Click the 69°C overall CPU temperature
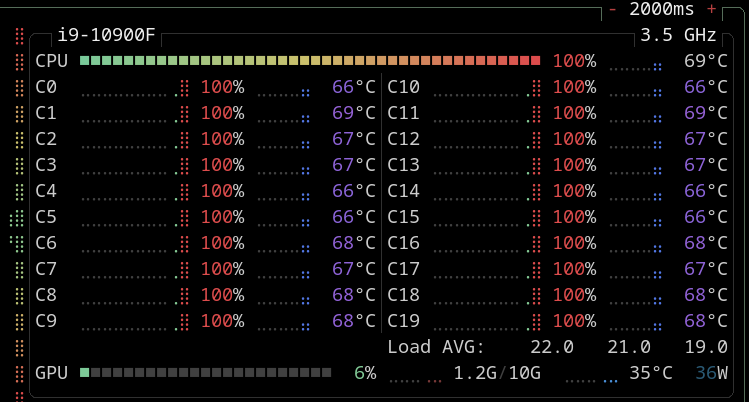The width and height of the screenshot is (749, 402). pyautogui.click(x=705, y=61)
